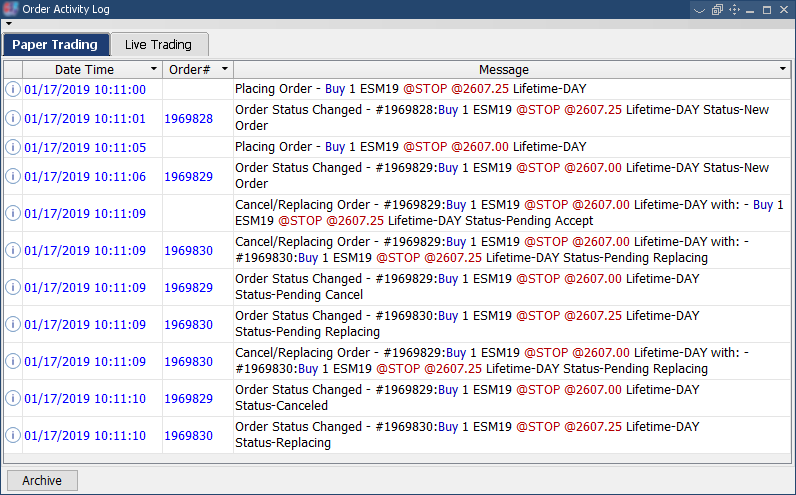
Task: Click the Archive button
Action: (42, 480)
